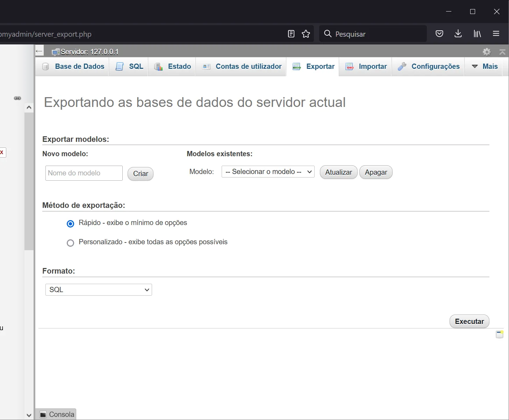Open the Pocket save icon
Viewport: 509px width, 420px height.
click(439, 34)
